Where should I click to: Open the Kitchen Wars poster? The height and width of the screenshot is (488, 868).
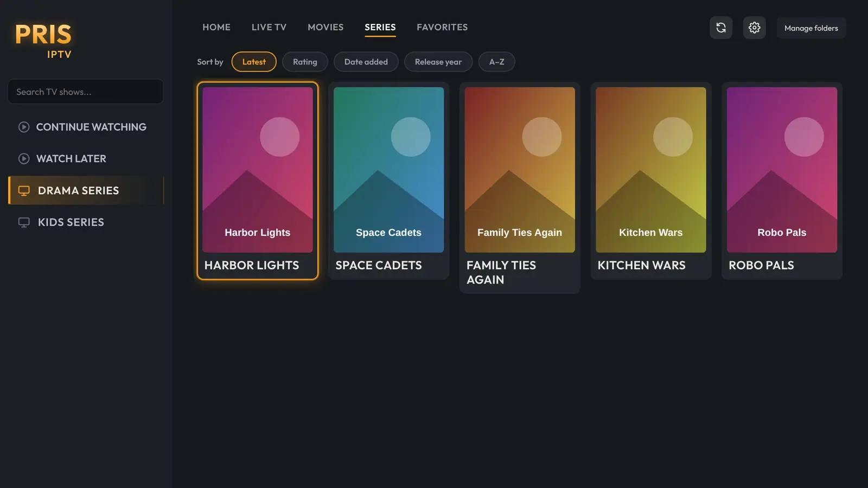point(651,170)
